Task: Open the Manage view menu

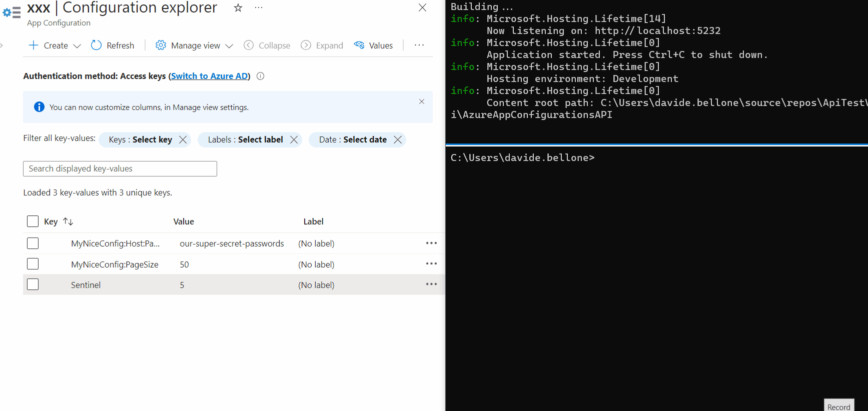Action: coord(194,45)
